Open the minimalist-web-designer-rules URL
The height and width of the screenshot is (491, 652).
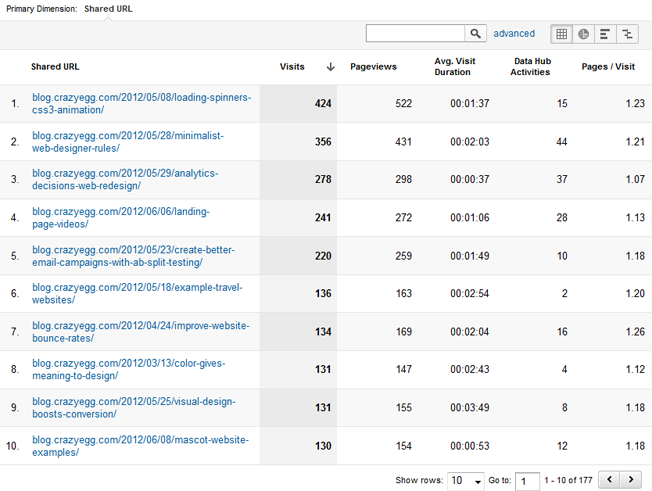point(128,142)
